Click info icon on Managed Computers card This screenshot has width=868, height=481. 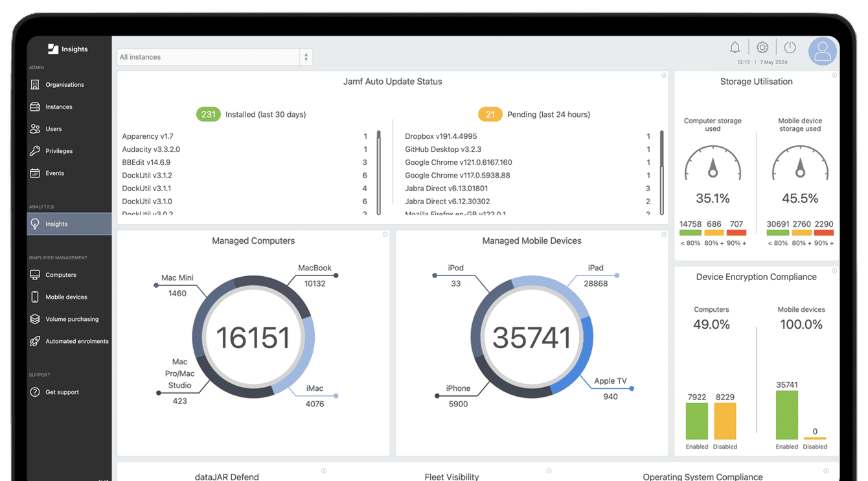pos(385,235)
